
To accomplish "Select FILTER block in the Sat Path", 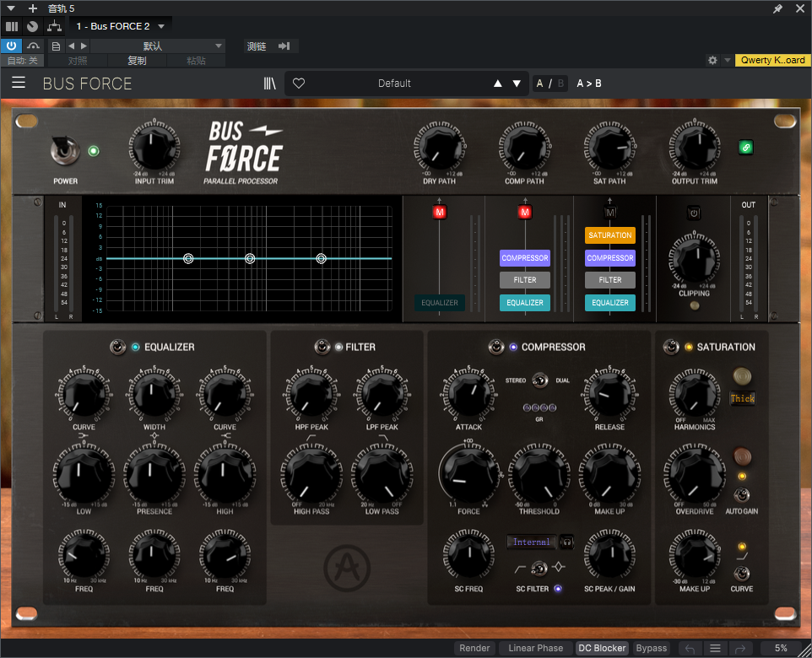I will (x=610, y=280).
